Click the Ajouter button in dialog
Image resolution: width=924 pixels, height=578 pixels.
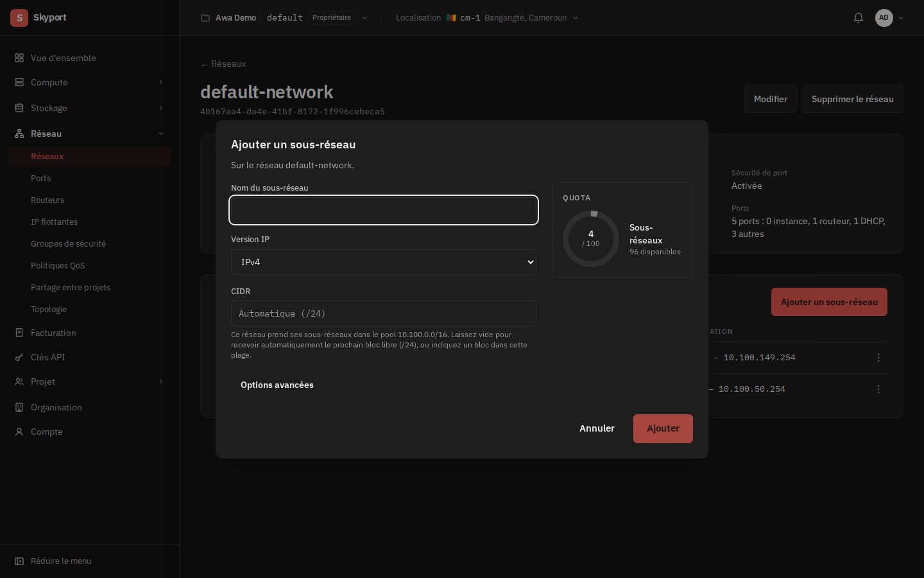pos(663,428)
